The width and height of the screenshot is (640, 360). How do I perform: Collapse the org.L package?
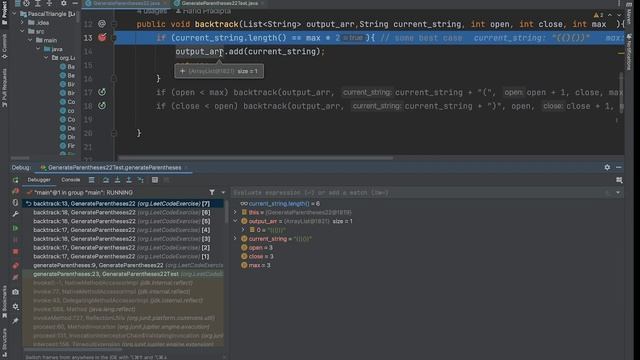click(x=46, y=58)
